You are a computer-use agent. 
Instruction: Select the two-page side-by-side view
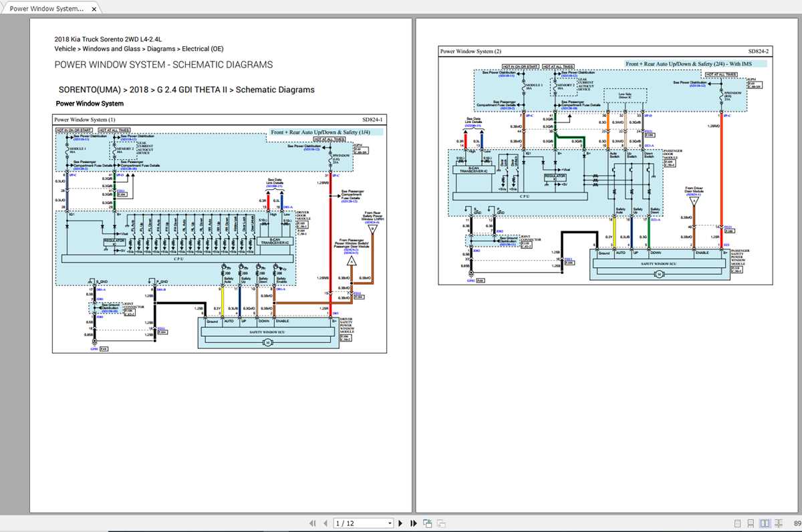pos(764,523)
